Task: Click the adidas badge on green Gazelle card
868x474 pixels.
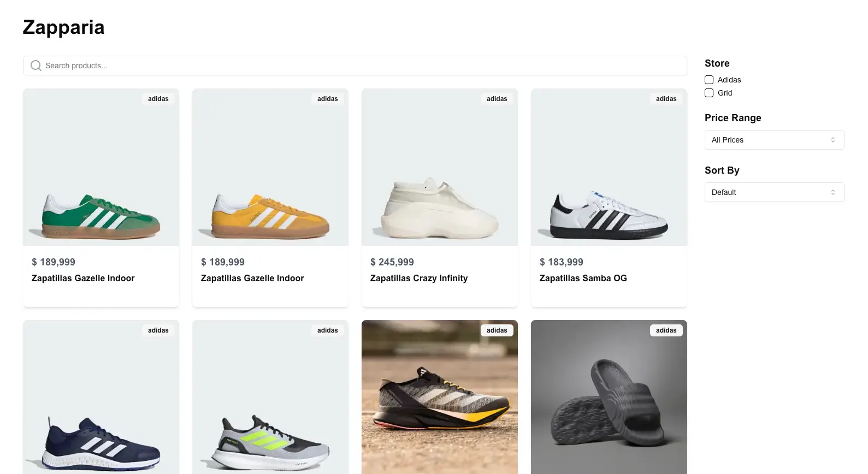Action: (158, 99)
